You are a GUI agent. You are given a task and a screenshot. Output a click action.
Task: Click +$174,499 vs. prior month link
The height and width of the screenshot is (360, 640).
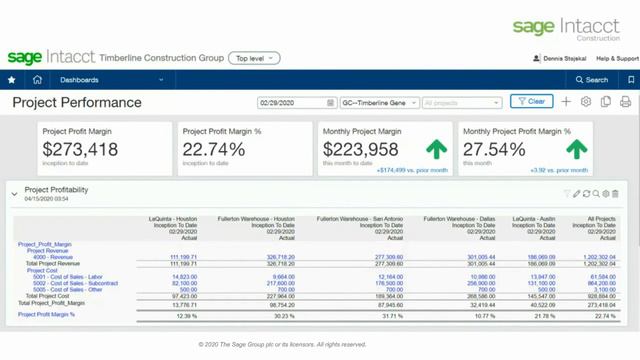coord(412,170)
